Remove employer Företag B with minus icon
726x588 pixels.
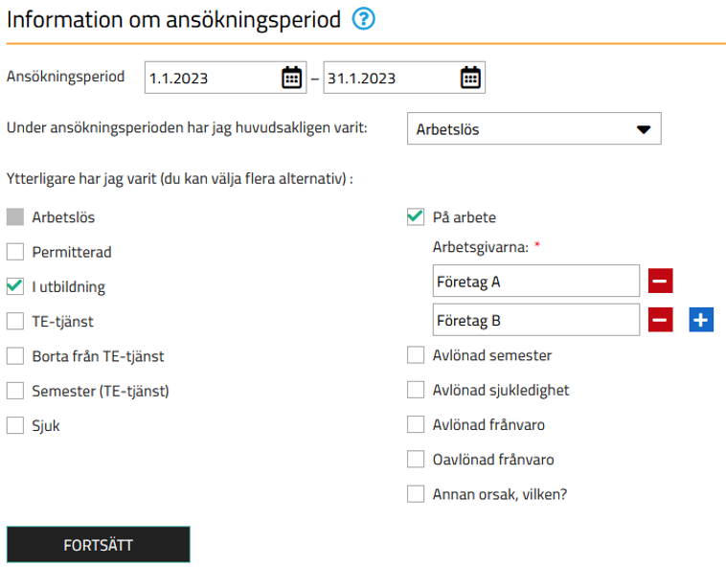tap(660, 320)
